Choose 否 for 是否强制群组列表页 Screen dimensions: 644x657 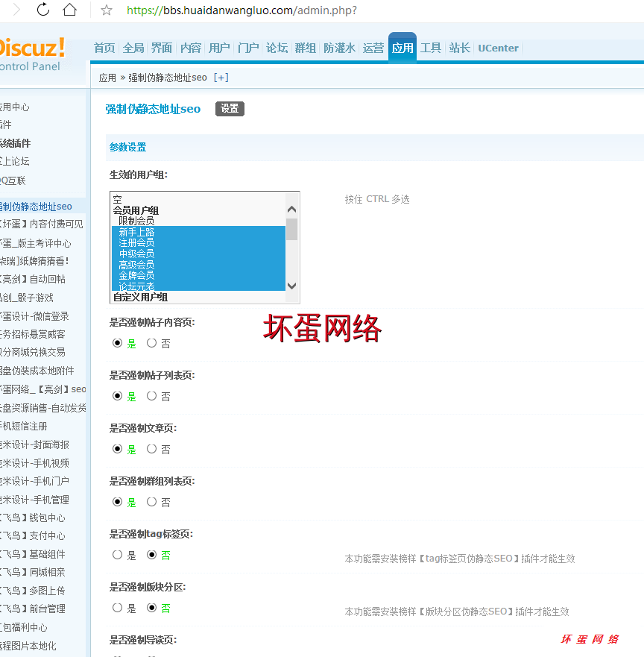[x=151, y=502]
